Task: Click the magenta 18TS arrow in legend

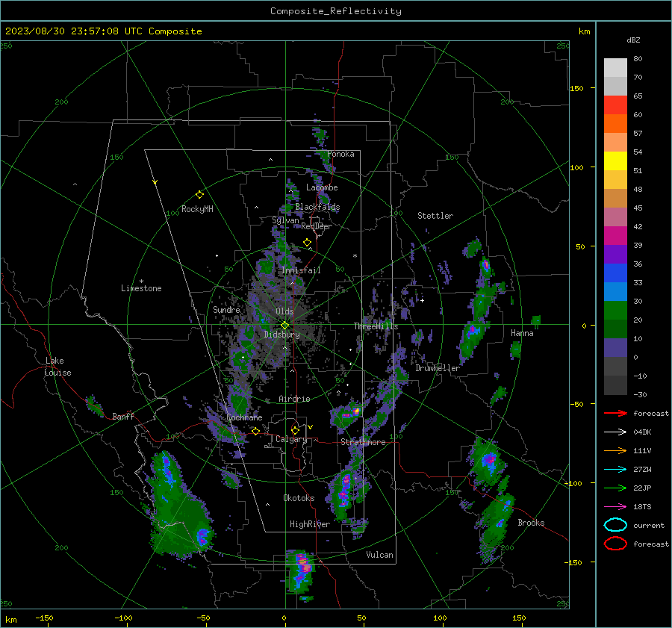Action: point(615,507)
